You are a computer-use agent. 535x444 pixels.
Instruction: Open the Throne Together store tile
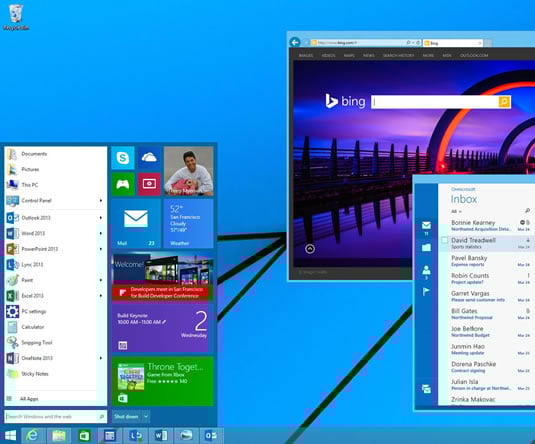[162, 381]
